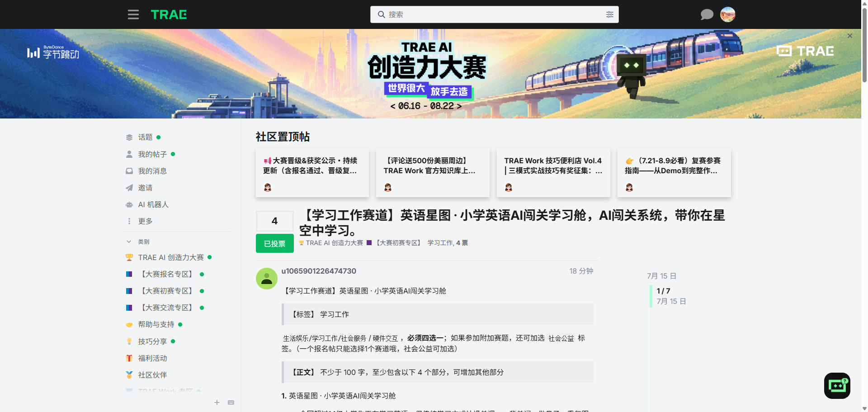Open 技巧分享 category
Screen dimensions: 868x412
point(152,341)
